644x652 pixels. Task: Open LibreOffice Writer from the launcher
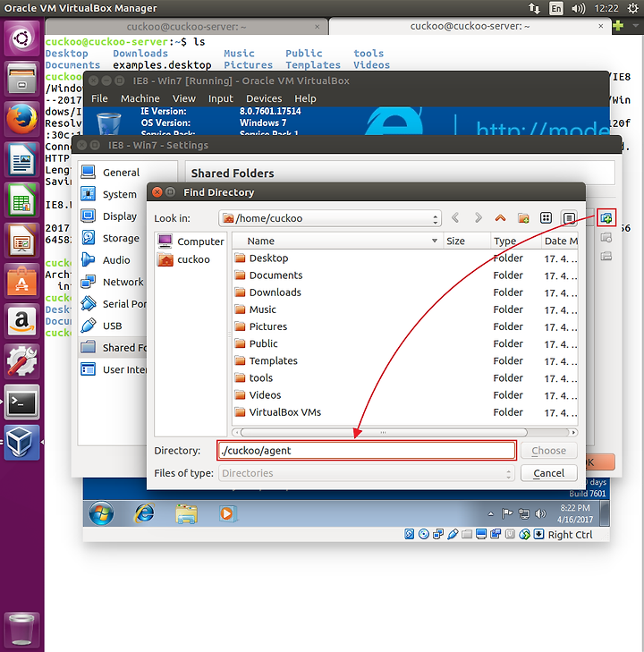point(21,160)
